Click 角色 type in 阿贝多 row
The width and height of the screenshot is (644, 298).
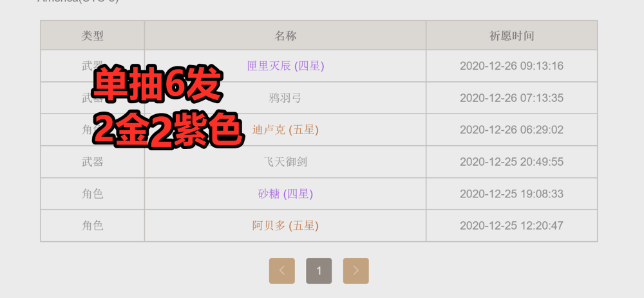tap(92, 226)
